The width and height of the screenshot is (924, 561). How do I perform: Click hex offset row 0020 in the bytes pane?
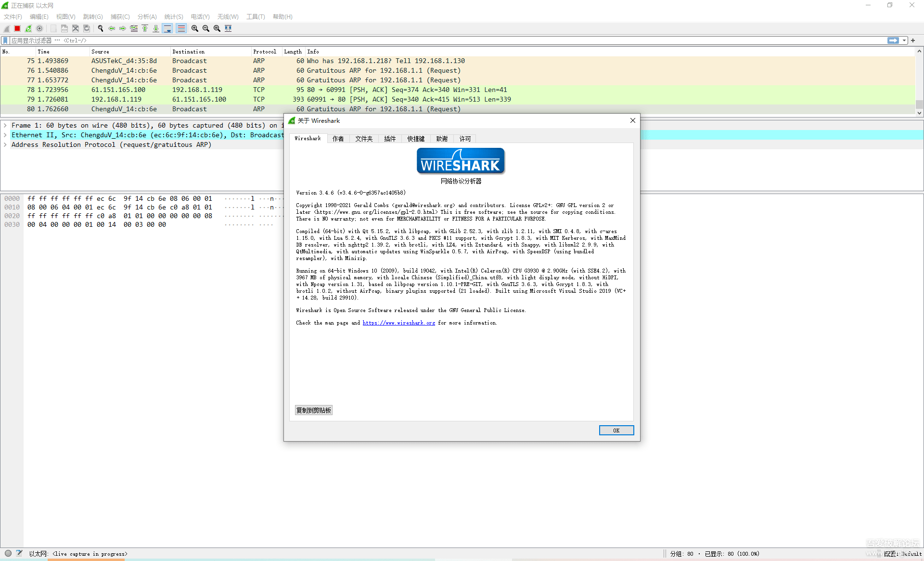(12, 216)
